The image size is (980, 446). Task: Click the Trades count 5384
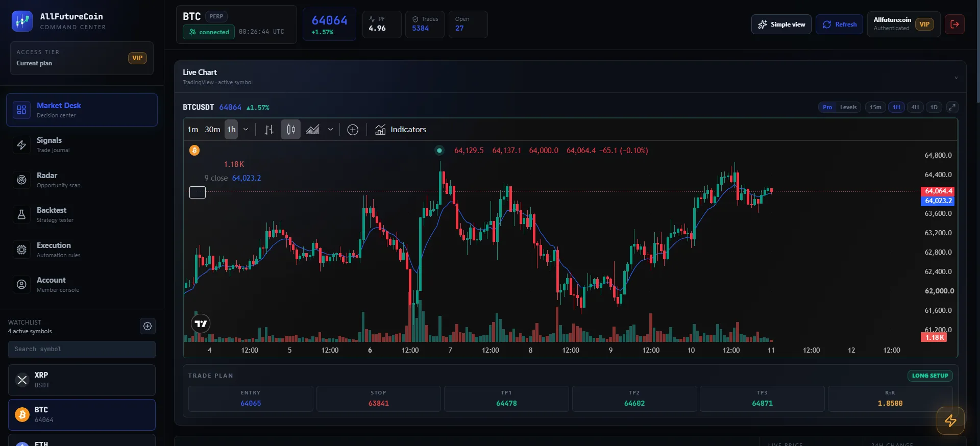pyautogui.click(x=421, y=28)
